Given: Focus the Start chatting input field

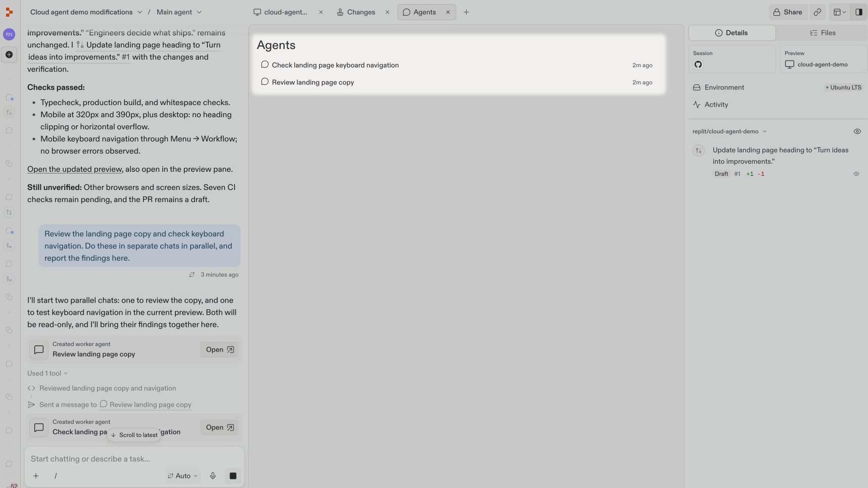Looking at the screenshot, I should (134, 459).
